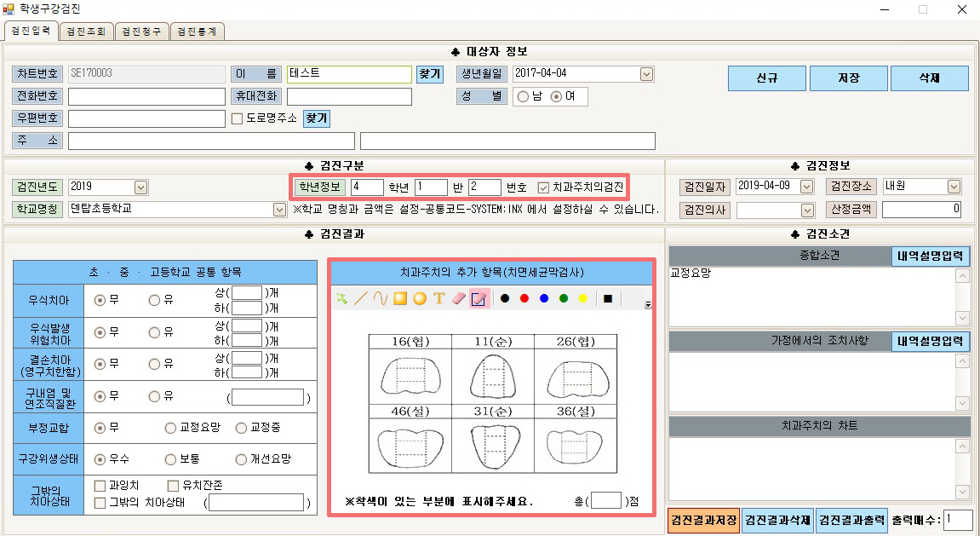Click the 삭제 button
This screenshot has height=536, width=980.
click(930, 78)
